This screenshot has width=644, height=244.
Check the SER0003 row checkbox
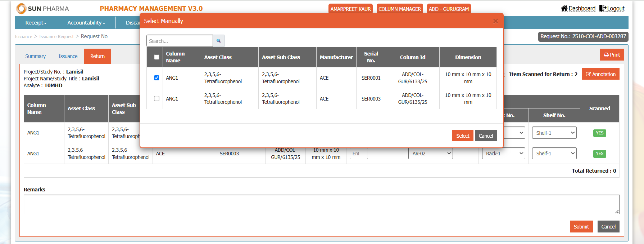157,98
